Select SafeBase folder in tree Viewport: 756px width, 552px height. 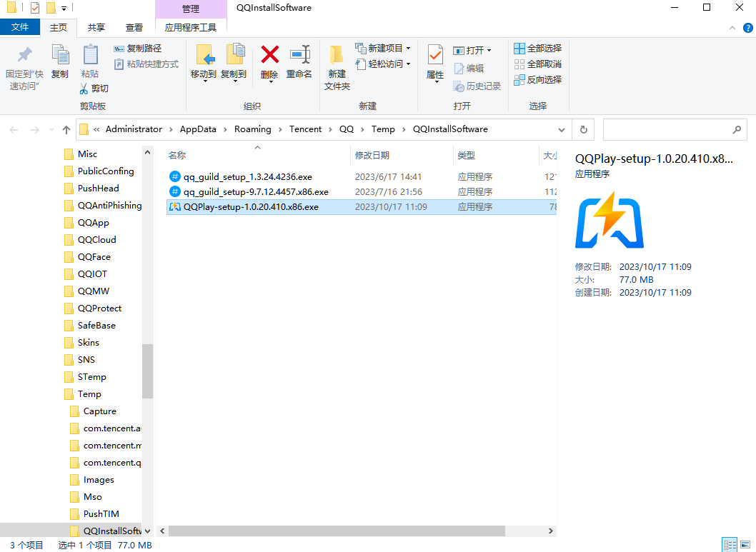(90, 326)
